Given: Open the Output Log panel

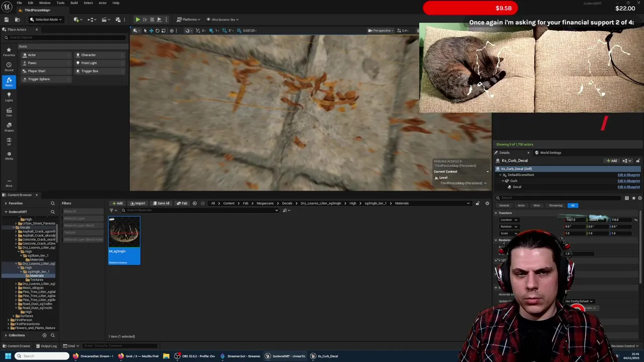Looking at the screenshot, I should point(46,346).
